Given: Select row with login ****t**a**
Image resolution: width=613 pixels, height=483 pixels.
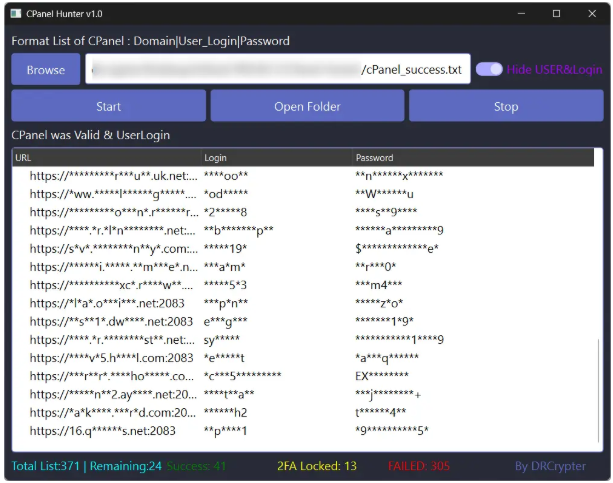Looking at the screenshot, I should click(303, 394).
